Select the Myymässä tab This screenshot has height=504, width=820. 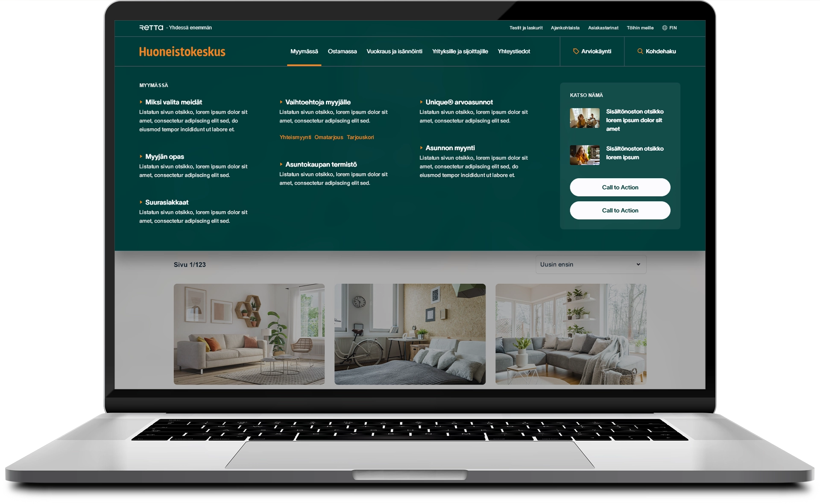(304, 52)
